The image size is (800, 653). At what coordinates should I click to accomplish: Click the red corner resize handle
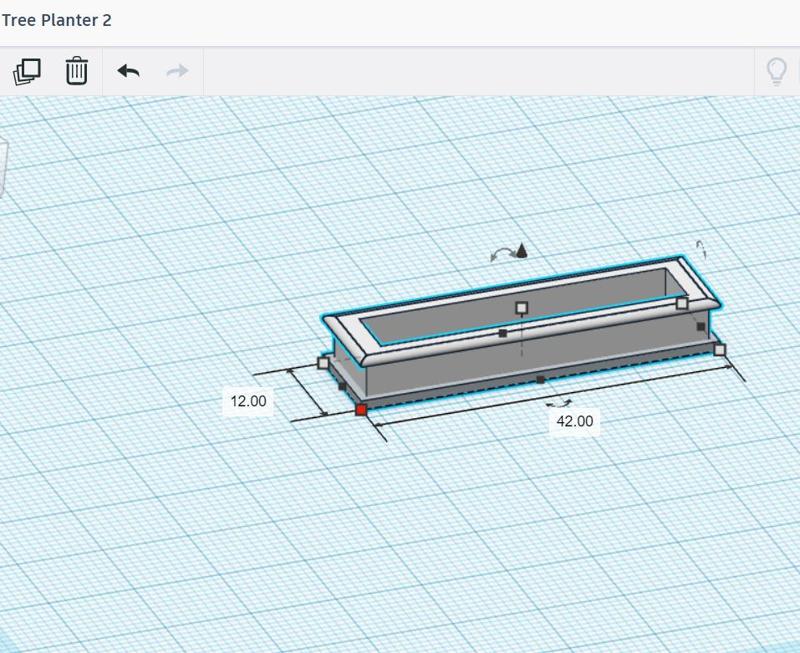click(361, 410)
